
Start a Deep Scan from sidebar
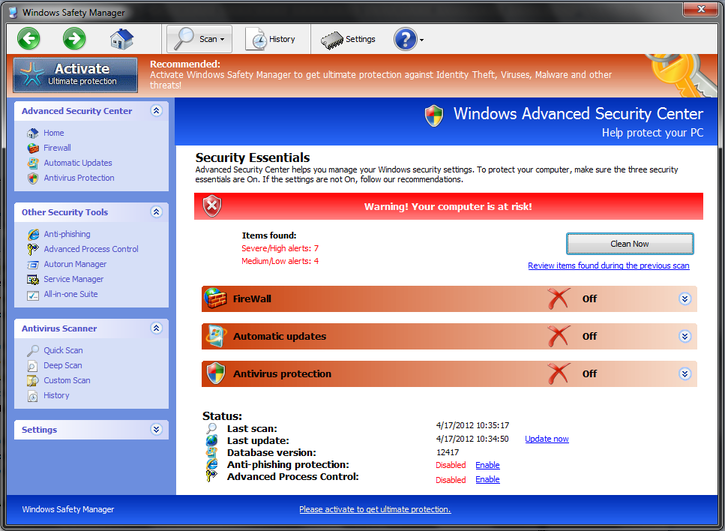coord(63,365)
